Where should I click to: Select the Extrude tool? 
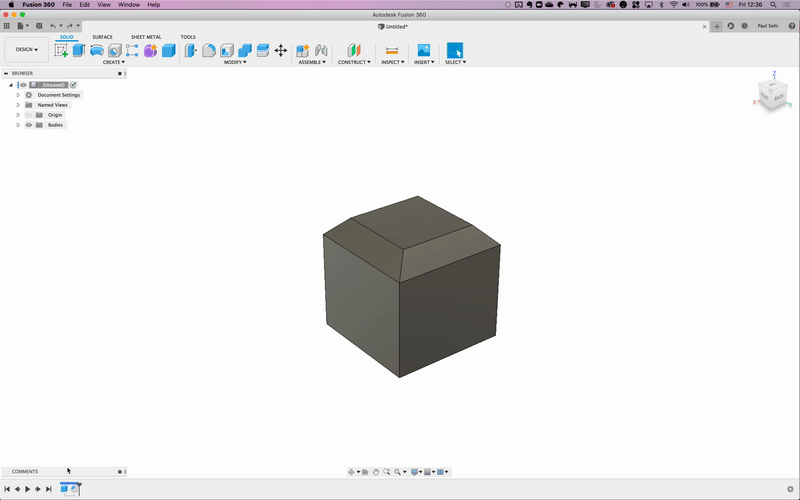point(79,50)
